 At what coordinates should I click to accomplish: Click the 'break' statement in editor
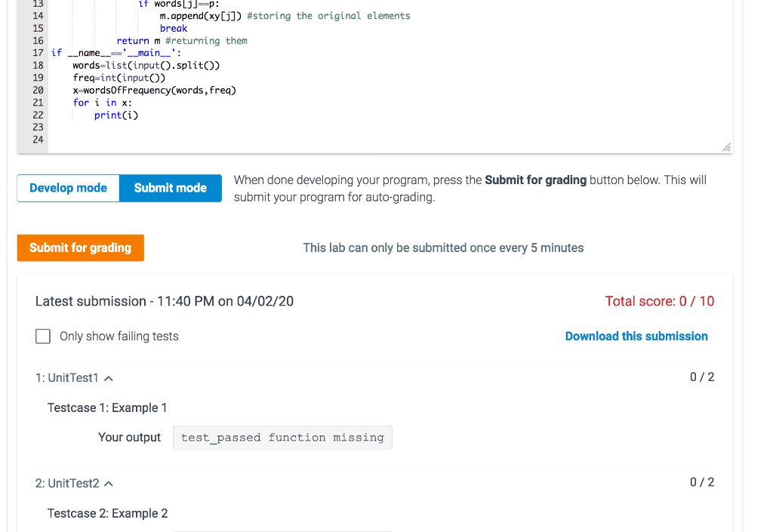[174, 29]
